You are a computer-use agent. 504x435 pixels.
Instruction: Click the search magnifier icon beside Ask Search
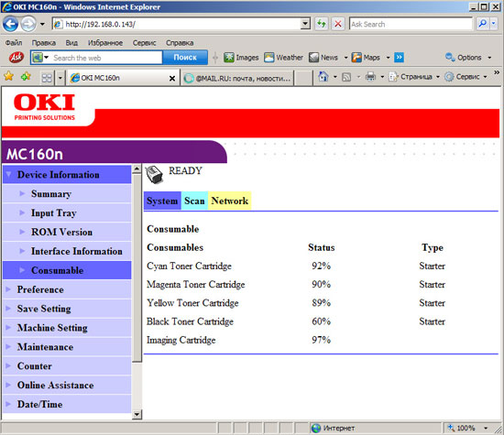(482, 24)
